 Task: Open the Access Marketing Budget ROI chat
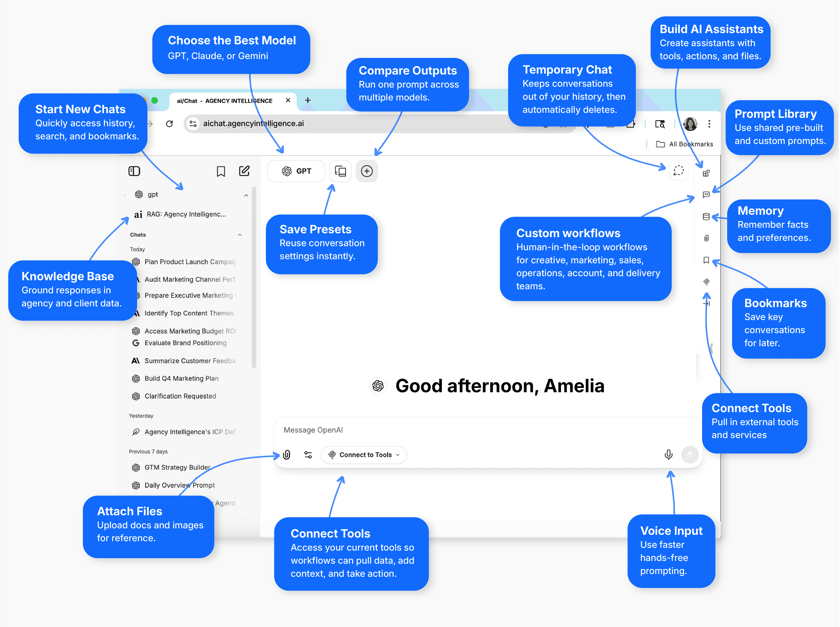(184, 331)
